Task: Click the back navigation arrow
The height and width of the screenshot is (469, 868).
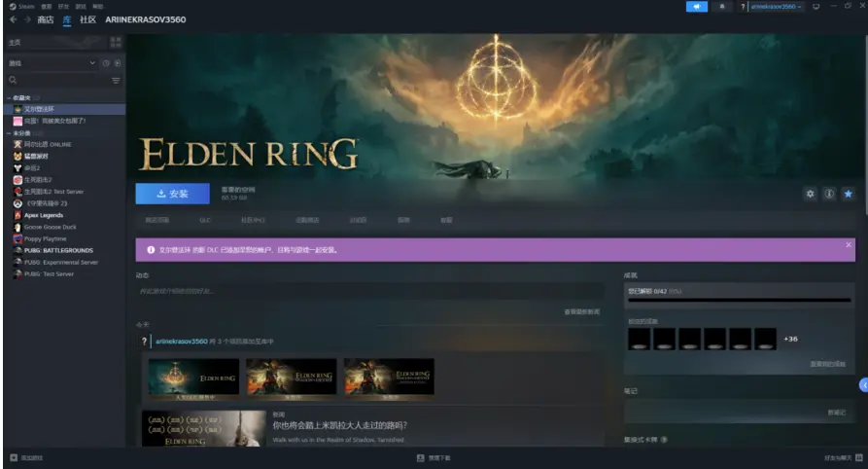Action: (x=14, y=19)
